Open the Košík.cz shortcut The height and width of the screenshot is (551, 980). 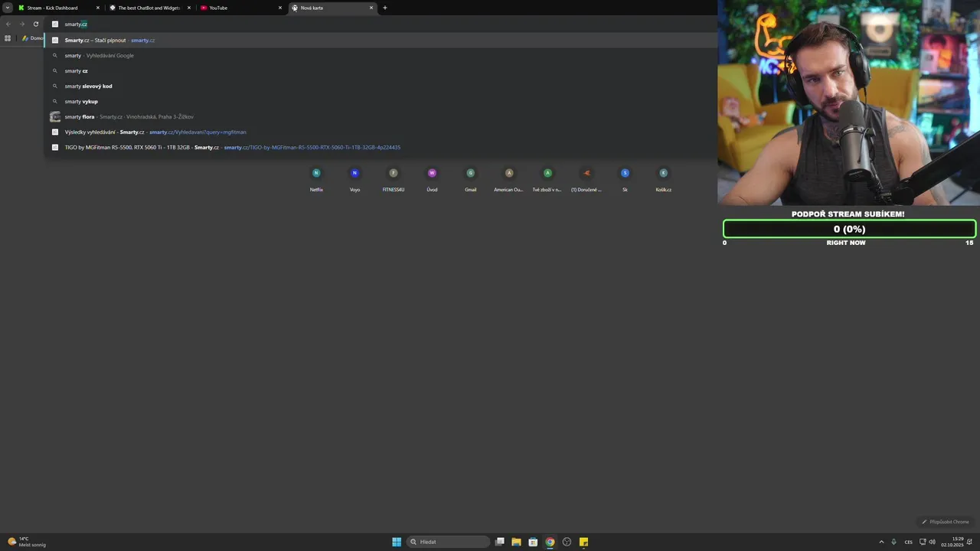tap(664, 180)
